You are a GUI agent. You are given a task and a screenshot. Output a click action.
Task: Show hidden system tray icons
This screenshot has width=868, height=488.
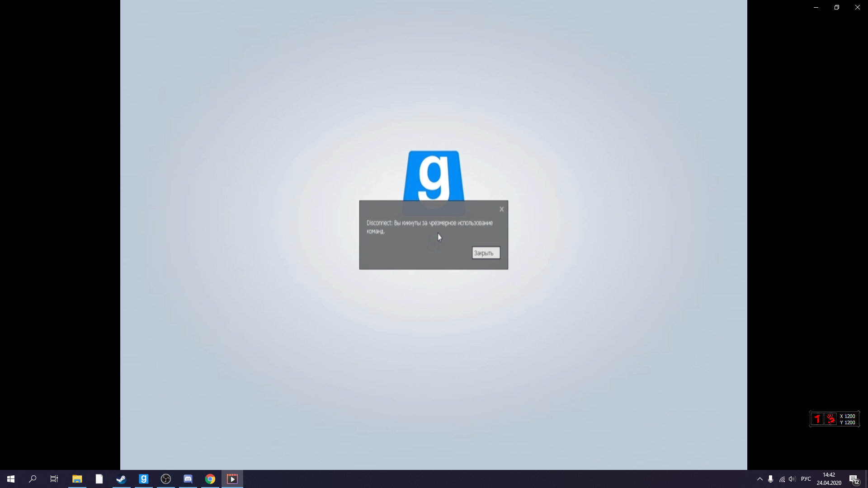click(x=760, y=479)
